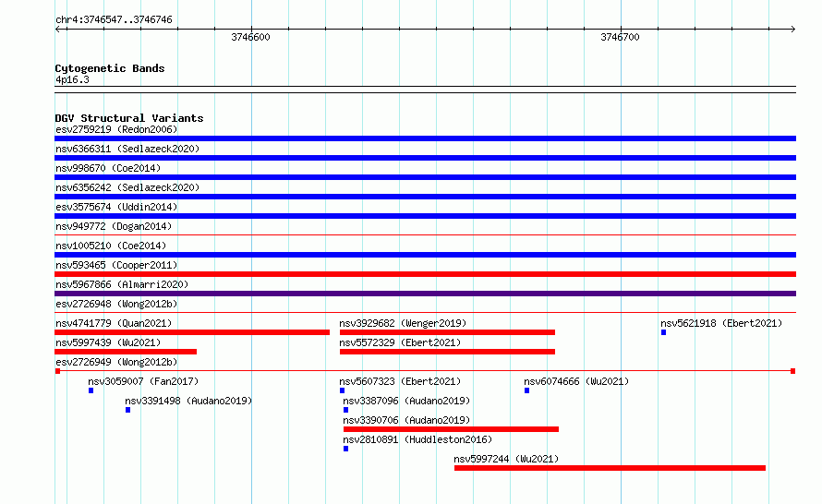Click the red bar under nsv3390706
This screenshot has height=504, width=822.
(451, 429)
